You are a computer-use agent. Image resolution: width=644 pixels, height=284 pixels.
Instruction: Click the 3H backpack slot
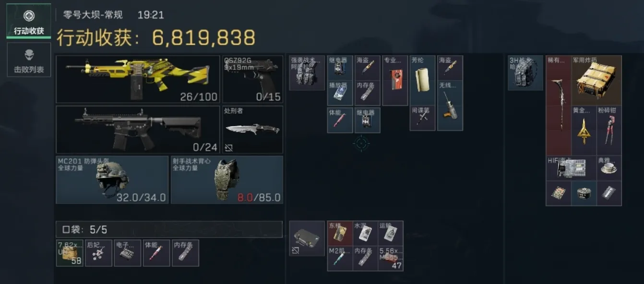(x=525, y=73)
